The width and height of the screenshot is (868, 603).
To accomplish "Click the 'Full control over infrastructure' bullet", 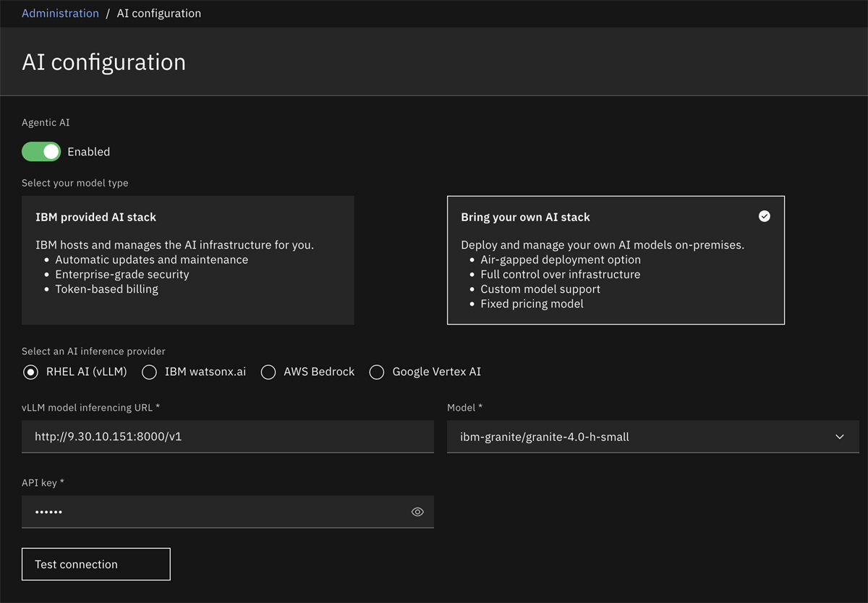I will tap(560, 275).
